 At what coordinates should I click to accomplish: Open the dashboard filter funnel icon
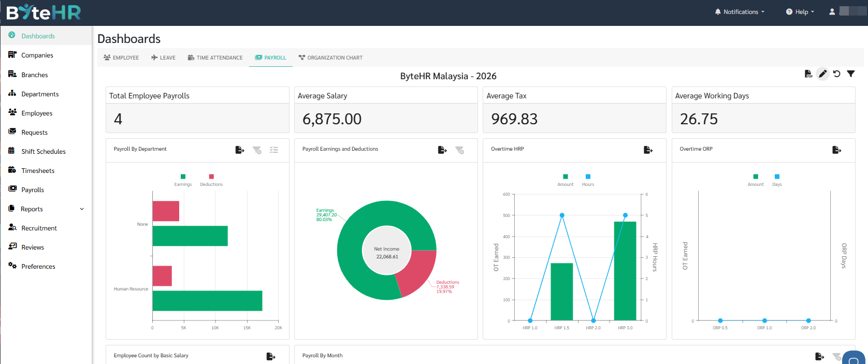[850, 74]
